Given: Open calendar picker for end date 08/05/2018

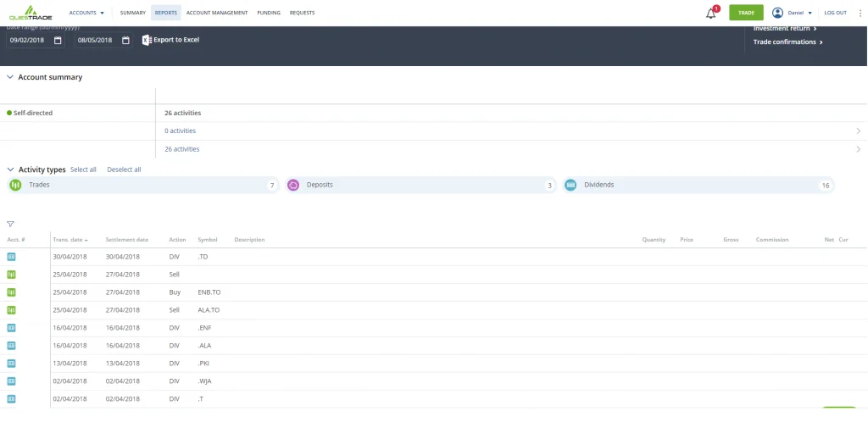Looking at the screenshot, I should tap(125, 41).
